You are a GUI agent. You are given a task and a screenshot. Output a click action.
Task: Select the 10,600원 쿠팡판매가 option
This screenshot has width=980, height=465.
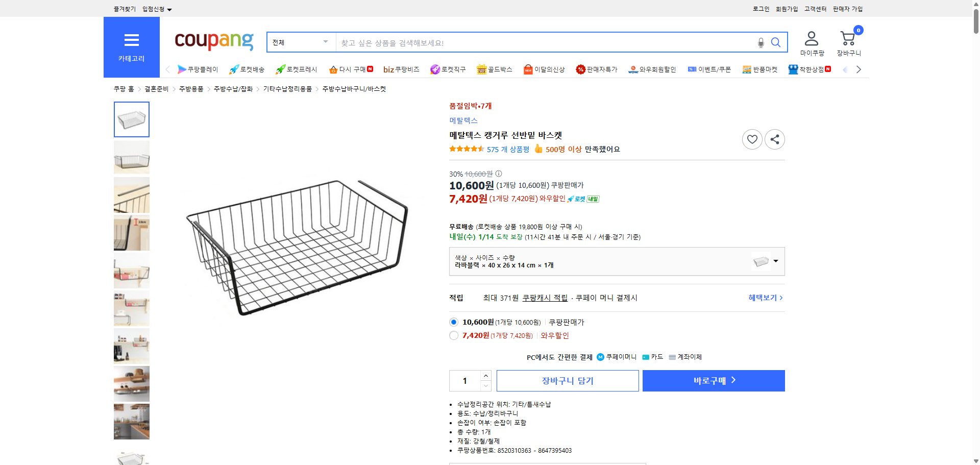tap(453, 322)
